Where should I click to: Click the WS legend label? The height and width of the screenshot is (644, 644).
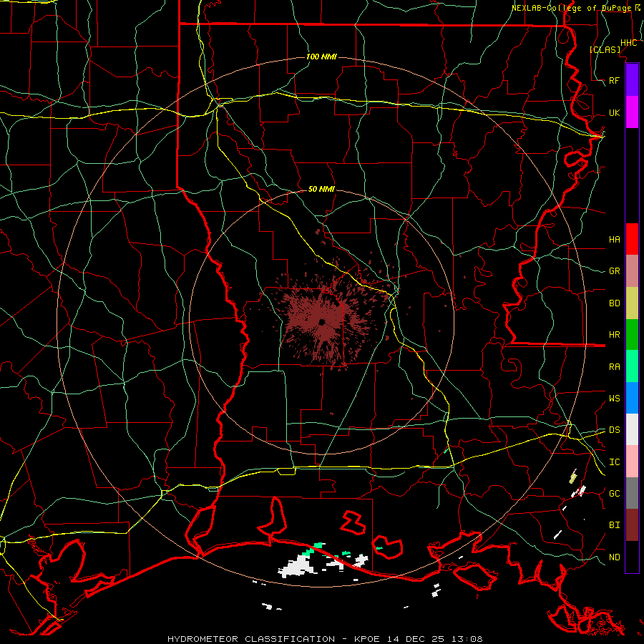[x=614, y=398]
